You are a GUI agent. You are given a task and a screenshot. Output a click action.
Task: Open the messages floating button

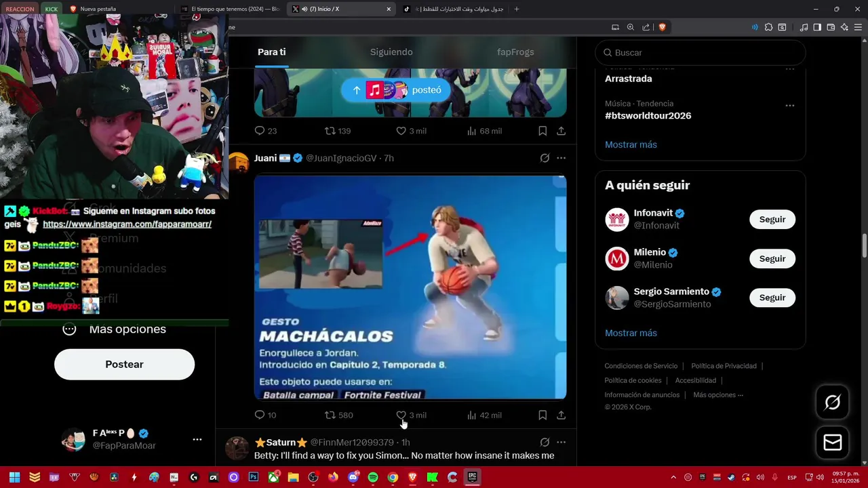(832, 443)
